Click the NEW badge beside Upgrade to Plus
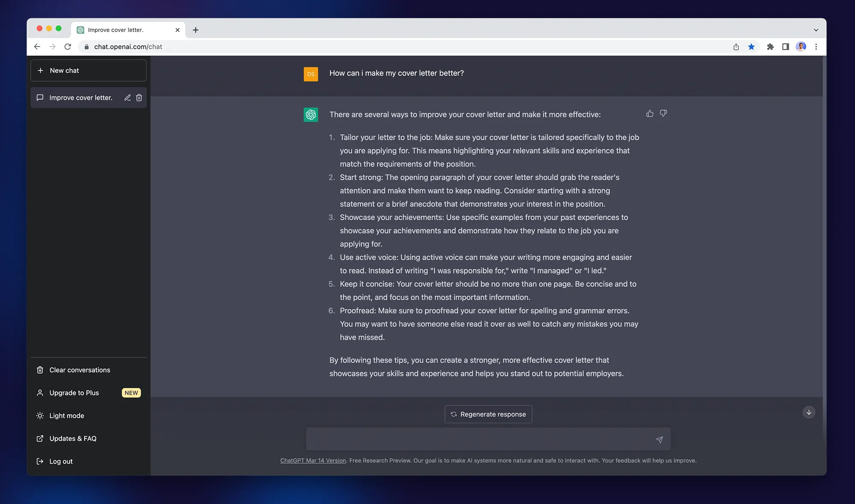Image resolution: width=855 pixels, height=504 pixels. click(131, 393)
